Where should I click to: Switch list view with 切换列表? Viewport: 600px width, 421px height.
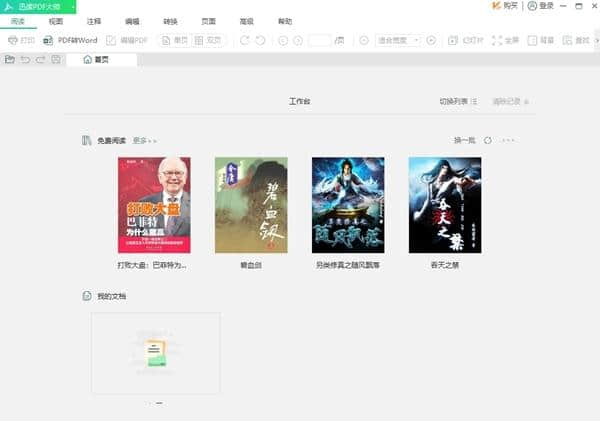pyautogui.click(x=458, y=102)
